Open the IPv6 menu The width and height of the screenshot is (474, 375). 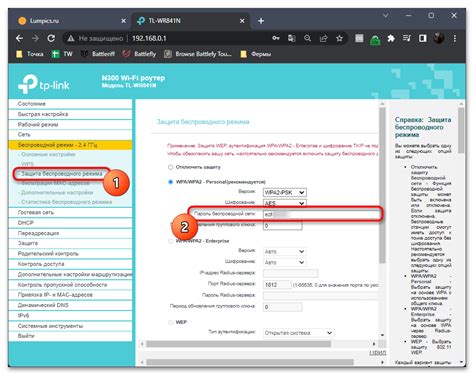pos(70,315)
